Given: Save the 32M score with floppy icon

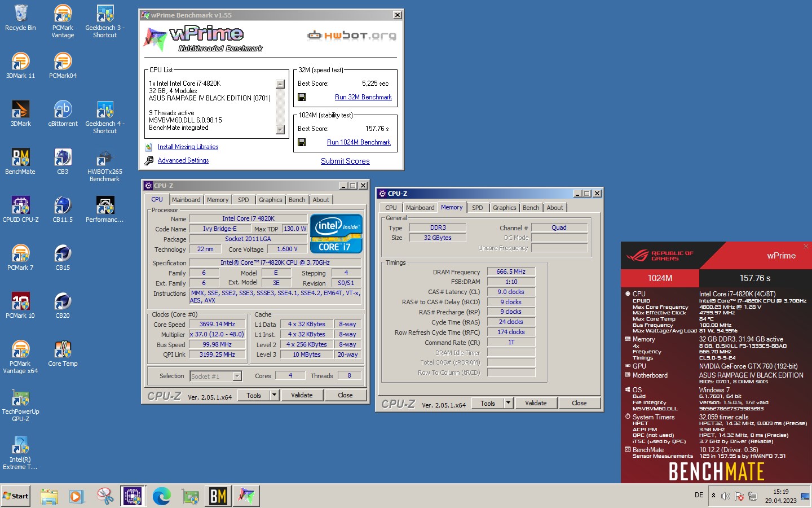Looking at the screenshot, I should click(302, 97).
